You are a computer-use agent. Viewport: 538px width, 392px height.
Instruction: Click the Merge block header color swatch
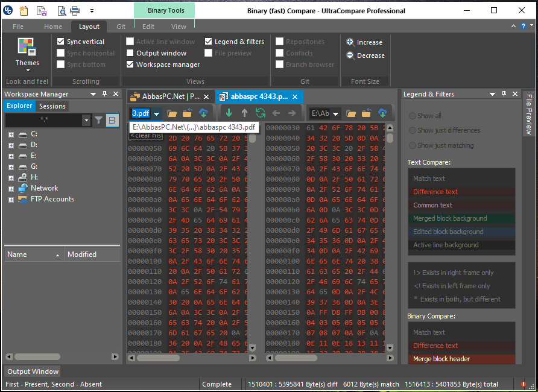tap(461, 359)
